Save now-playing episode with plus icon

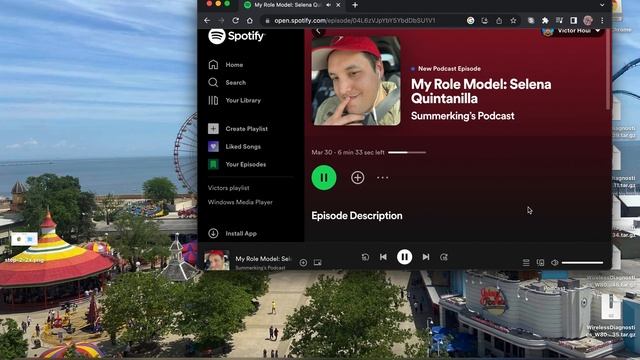coord(303,262)
